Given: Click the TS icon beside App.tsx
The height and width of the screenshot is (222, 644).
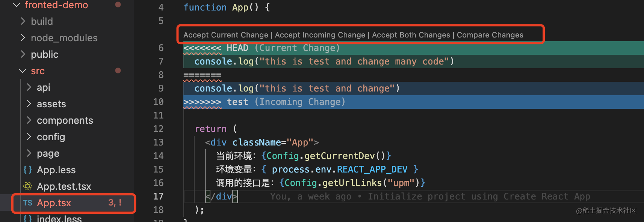Looking at the screenshot, I should 27,203.
